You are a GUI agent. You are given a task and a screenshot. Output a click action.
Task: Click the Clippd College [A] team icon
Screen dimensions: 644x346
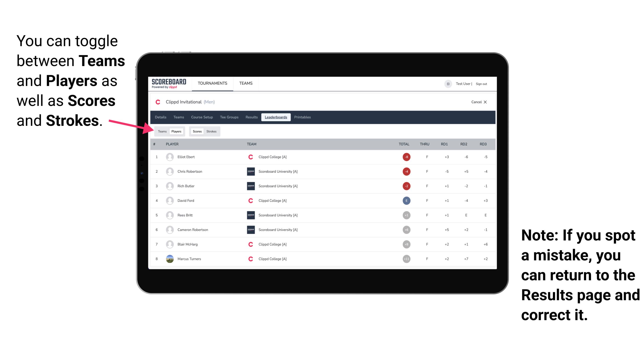249,157
